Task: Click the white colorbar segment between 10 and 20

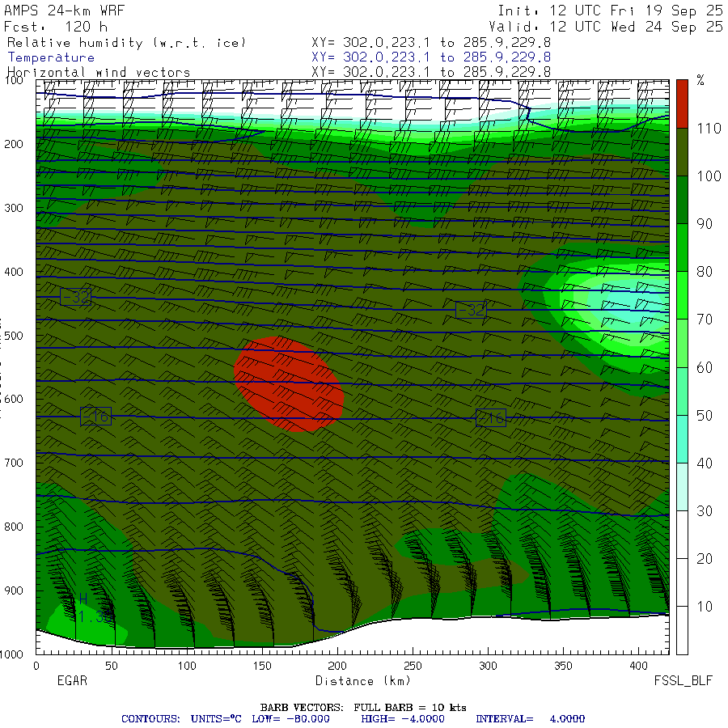Action: [x=682, y=582]
